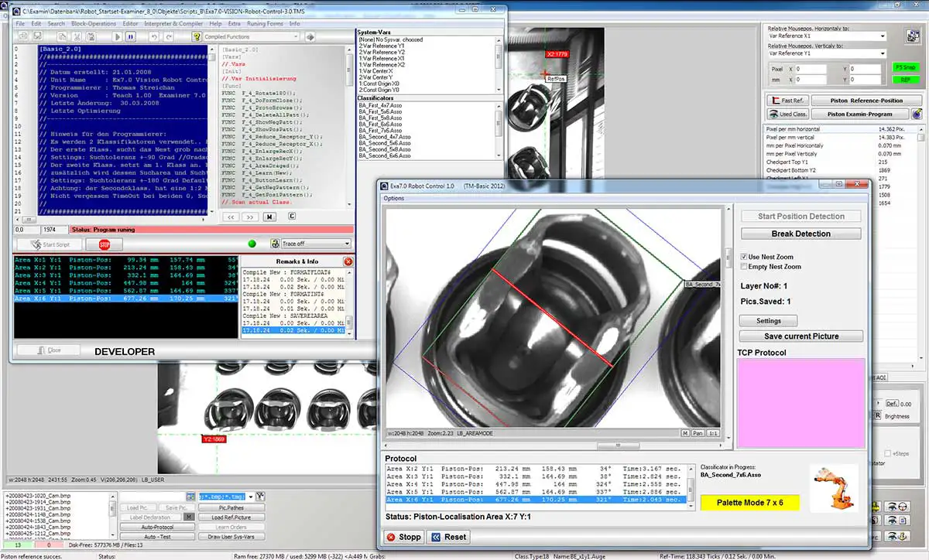Click the Break Detection button
Viewport: 929px width, 560px height.
point(800,234)
